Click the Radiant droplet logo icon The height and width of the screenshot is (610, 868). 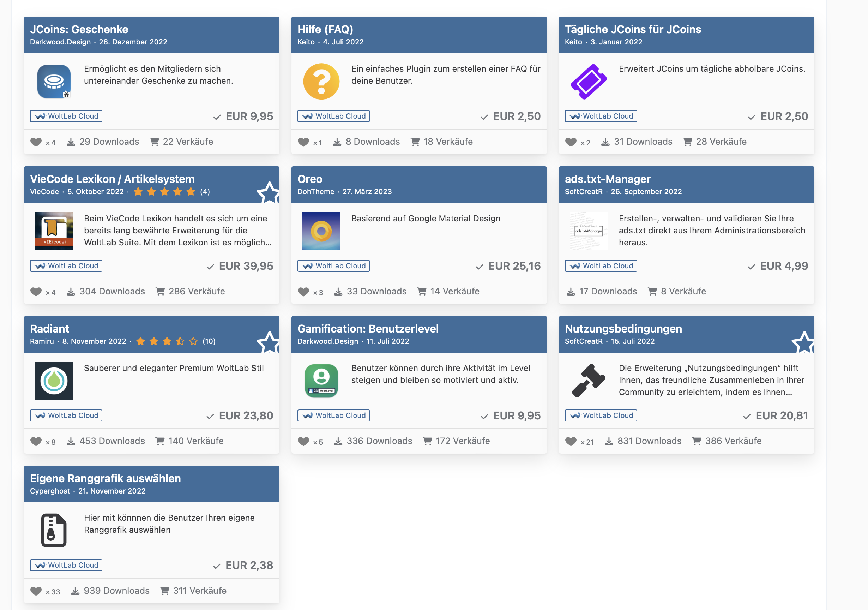click(54, 381)
